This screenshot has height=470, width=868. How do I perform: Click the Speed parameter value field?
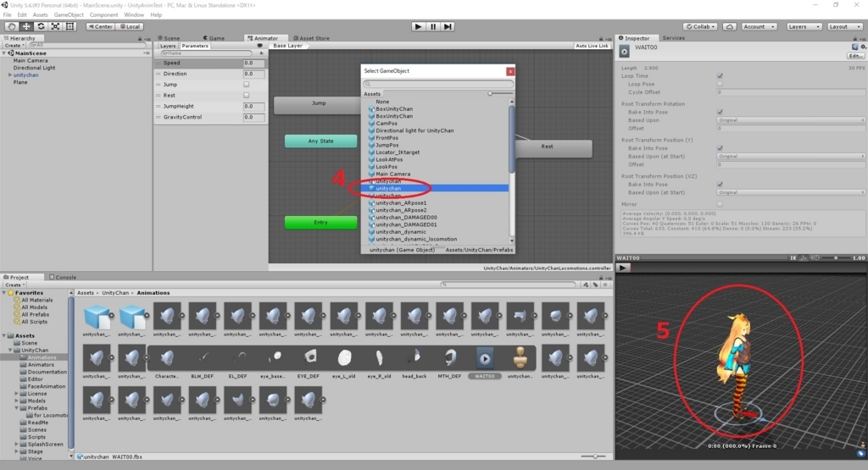(253, 63)
